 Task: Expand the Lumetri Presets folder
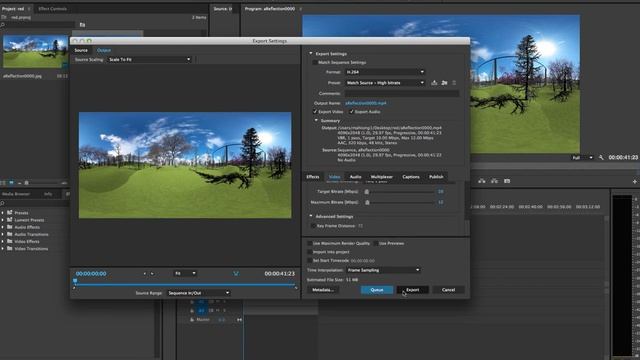coord(2,220)
